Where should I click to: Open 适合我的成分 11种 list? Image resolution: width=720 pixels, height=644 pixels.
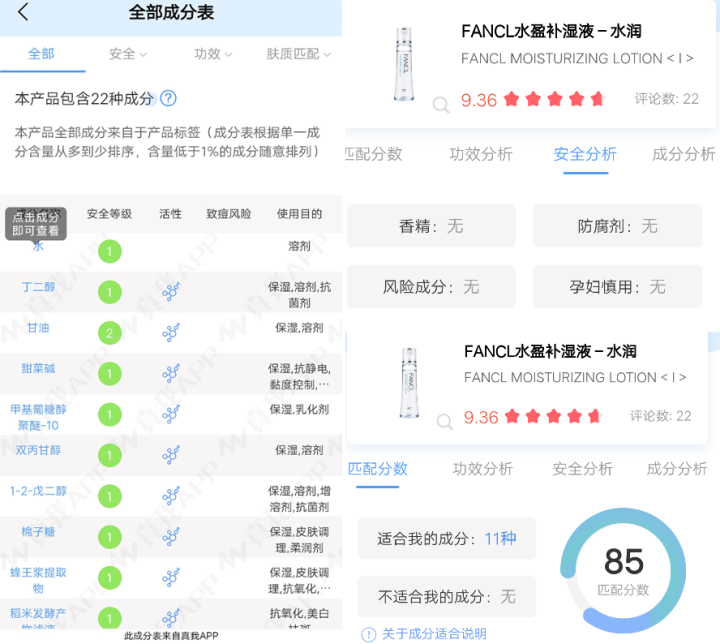click(447, 539)
